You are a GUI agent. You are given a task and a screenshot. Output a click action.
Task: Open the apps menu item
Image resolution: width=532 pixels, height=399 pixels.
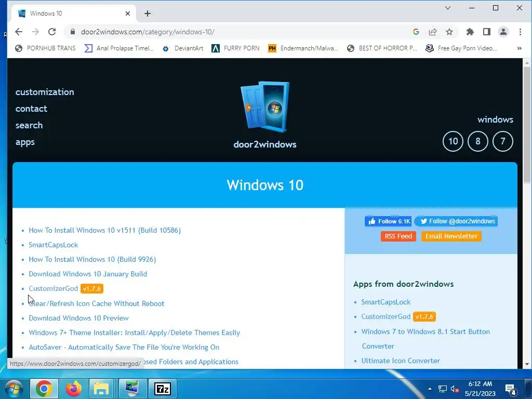tap(25, 142)
